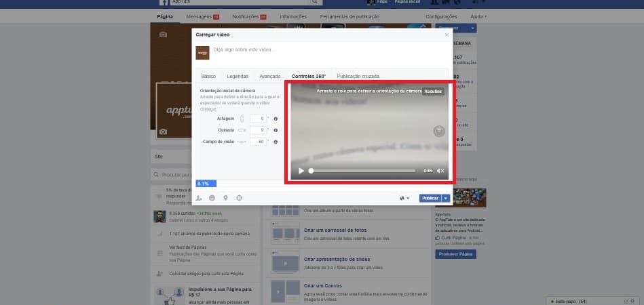Click 'Convidar amigos para curtir esta Página'
Screen dimensions: 644x305
click(x=206, y=274)
